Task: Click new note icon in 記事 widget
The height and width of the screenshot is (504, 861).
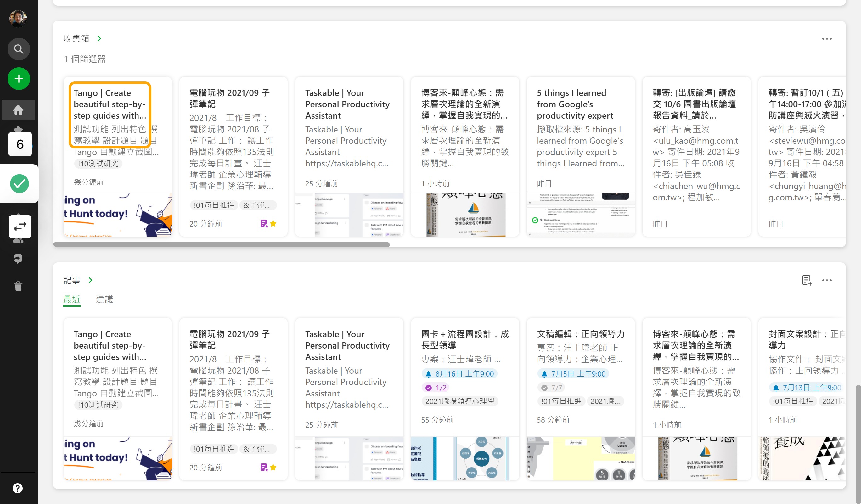Action: (807, 280)
